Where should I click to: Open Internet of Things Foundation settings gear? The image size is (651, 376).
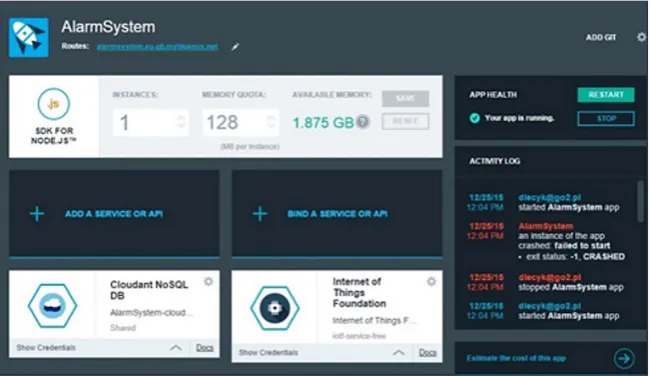431,282
